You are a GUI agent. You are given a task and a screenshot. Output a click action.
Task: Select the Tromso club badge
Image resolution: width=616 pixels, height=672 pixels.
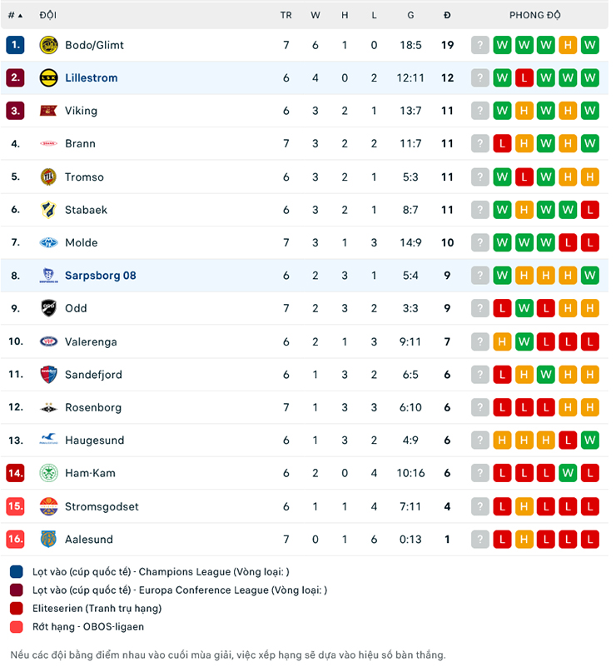point(49,177)
